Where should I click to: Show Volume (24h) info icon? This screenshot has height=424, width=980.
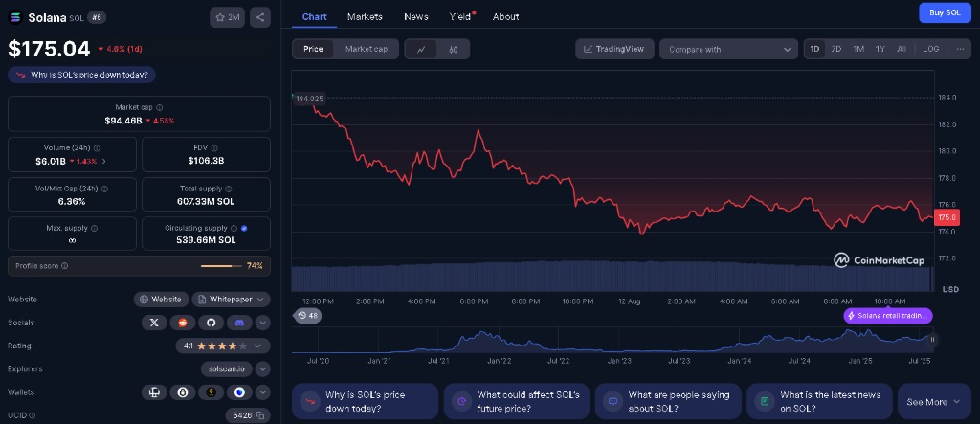(97, 148)
